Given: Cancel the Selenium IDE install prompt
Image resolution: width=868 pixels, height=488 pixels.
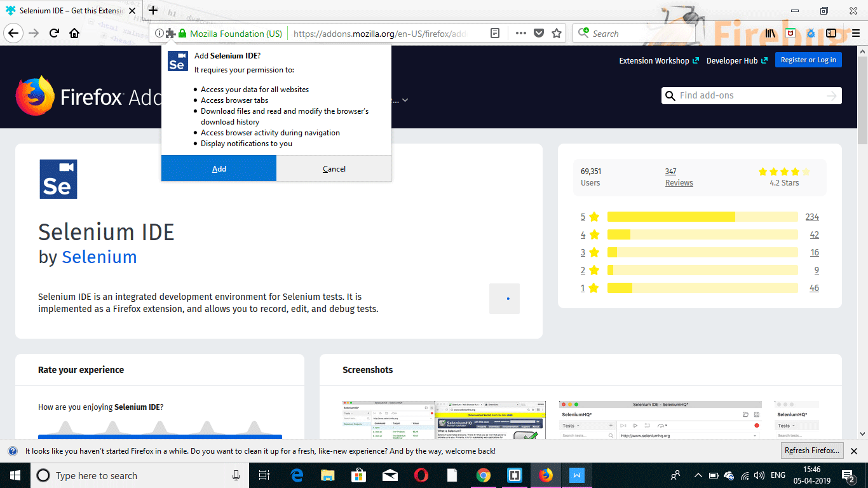Looking at the screenshot, I should pyautogui.click(x=334, y=168).
